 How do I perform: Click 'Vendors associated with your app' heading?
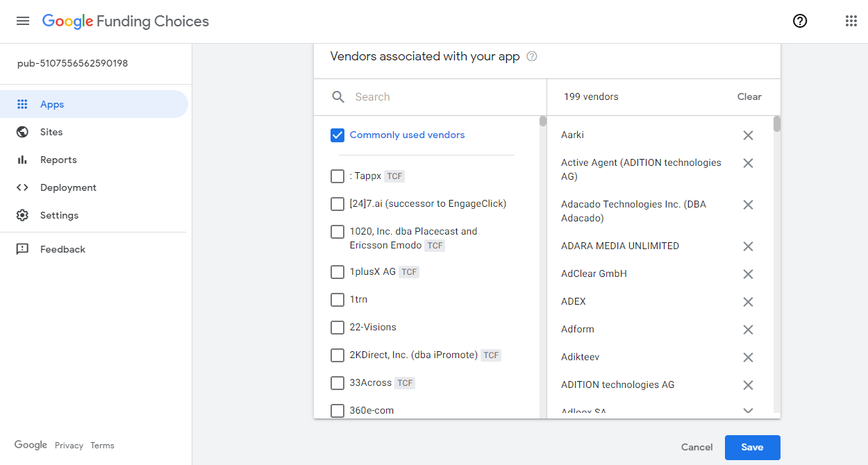click(x=425, y=56)
